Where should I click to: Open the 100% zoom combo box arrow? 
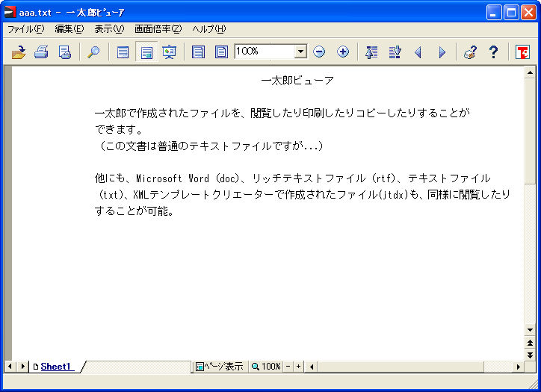(x=301, y=52)
